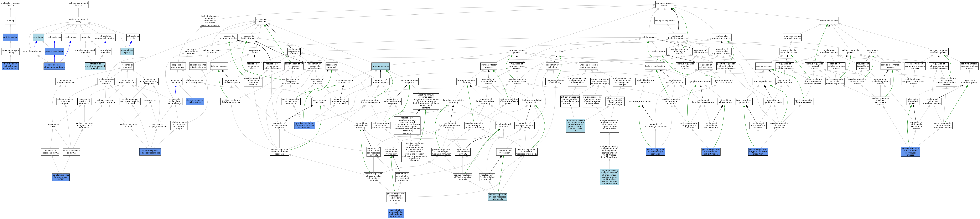Viewport: 980px width, 219px height.
Task: Click the 'membrane-bounded organelle' node
Action: [x=85, y=51]
